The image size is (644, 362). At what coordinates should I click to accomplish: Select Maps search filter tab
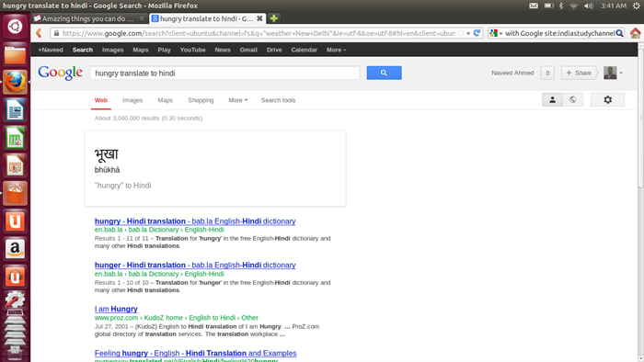tap(165, 100)
